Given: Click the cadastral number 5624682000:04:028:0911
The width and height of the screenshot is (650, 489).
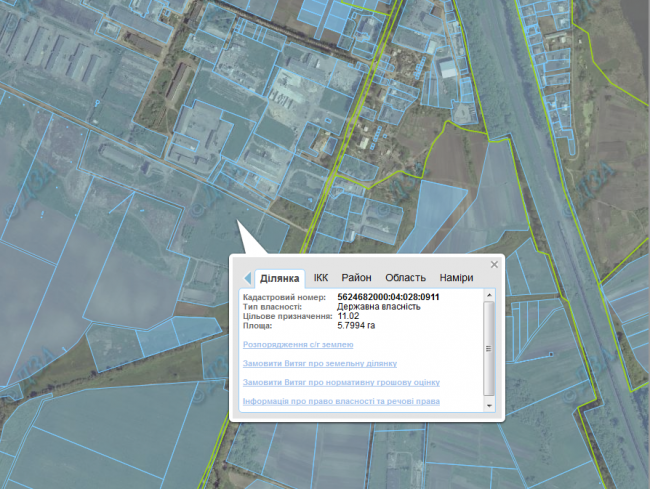Looking at the screenshot, I should coord(389,298).
